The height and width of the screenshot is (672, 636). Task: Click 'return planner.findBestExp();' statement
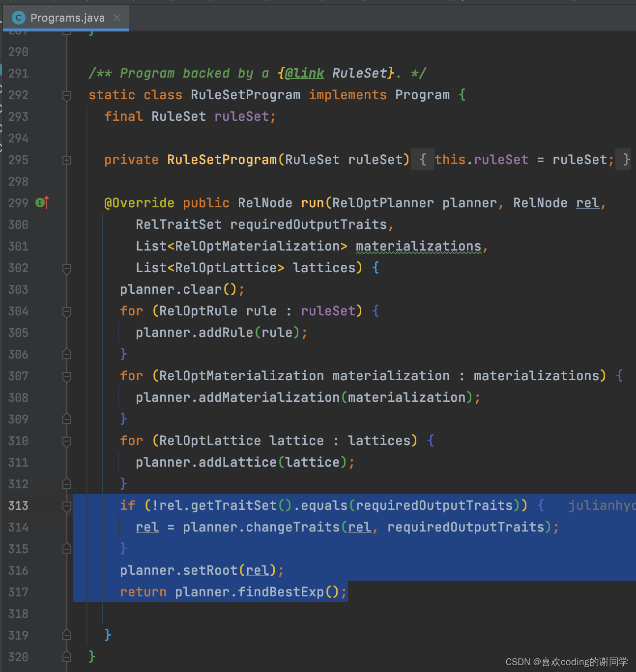point(233,592)
